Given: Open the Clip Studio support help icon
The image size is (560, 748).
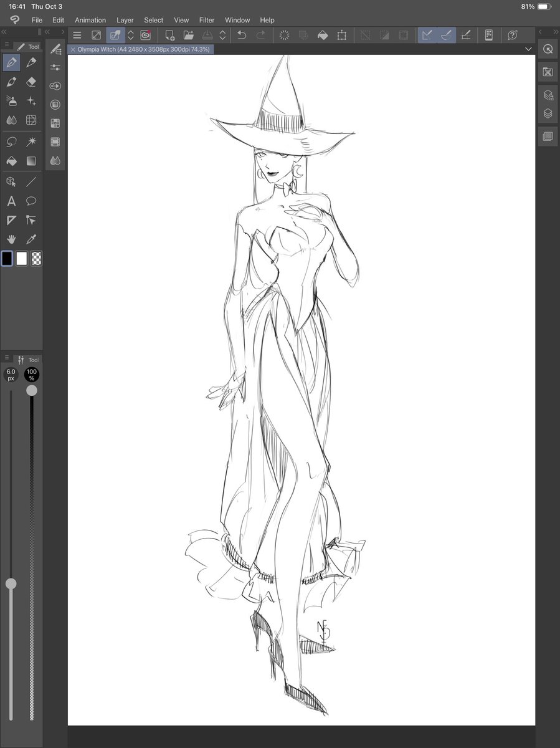Looking at the screenshot, I should coord(513,35).
